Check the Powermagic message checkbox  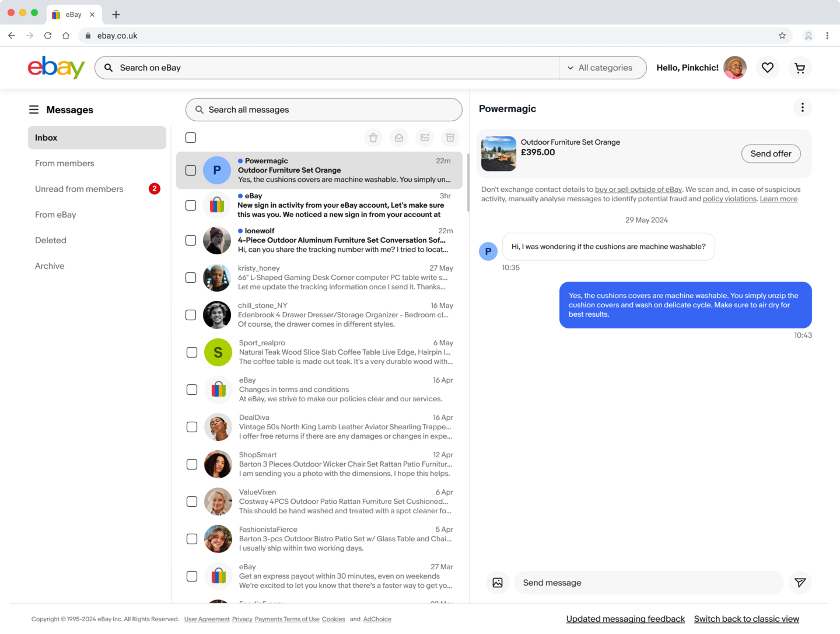point(191,170)
